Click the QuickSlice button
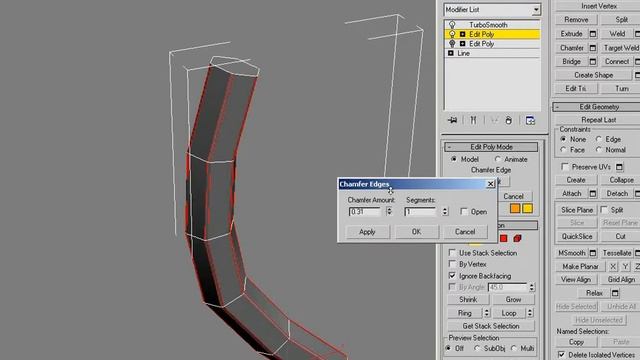The width and height of the screenshot is (640, 360). point(577,236)
